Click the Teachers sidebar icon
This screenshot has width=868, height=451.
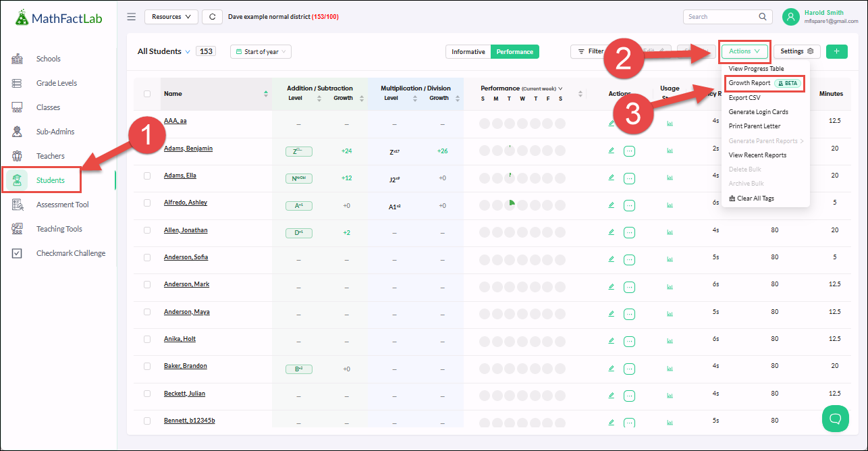[x=18, y=156]
